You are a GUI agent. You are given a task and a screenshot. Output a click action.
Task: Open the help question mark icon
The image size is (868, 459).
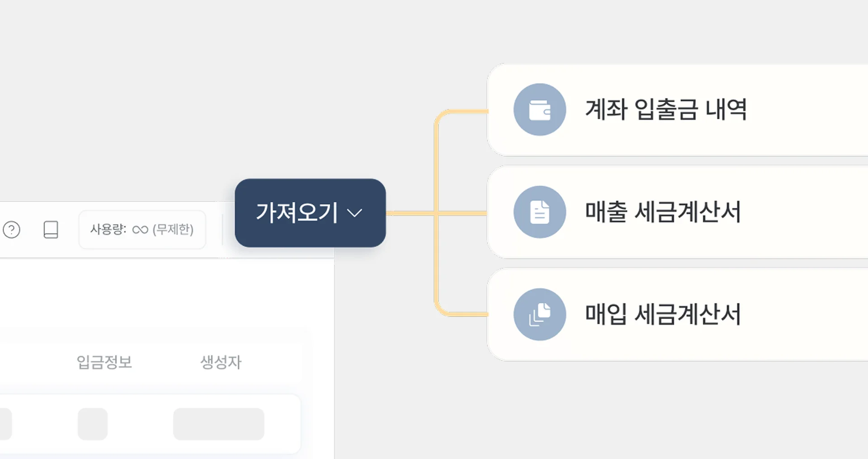[12, 229]
